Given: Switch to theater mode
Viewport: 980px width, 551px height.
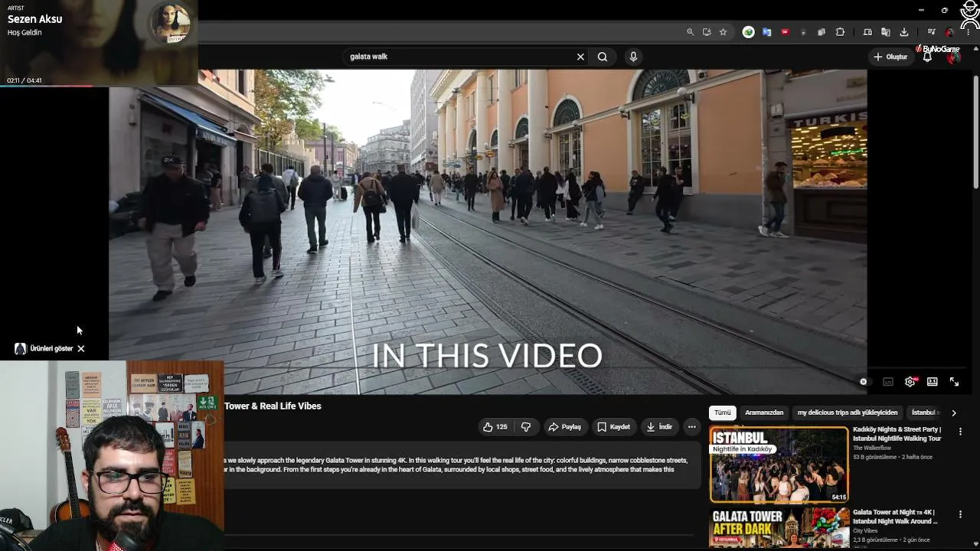Looking at the screenshot, I should 933,382.
